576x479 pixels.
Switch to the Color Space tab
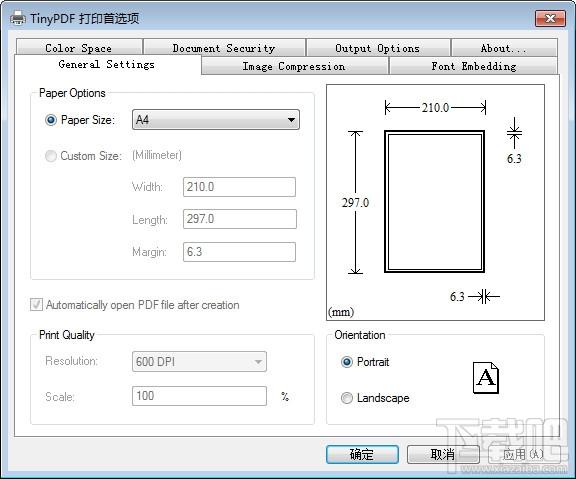(79, 48)
